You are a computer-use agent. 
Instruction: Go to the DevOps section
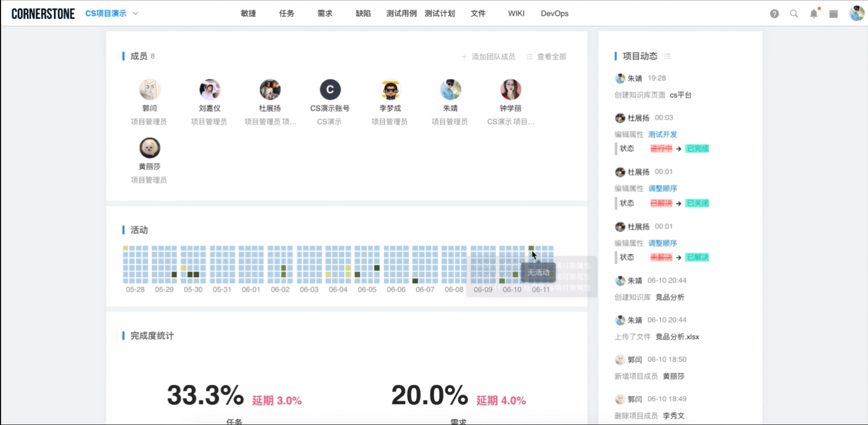pos(554,13)
